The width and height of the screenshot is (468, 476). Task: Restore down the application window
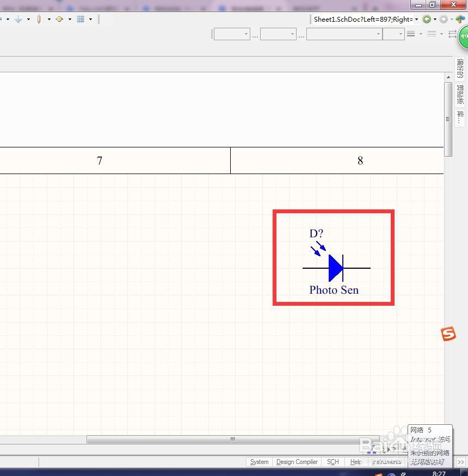(x=433, y=4)
